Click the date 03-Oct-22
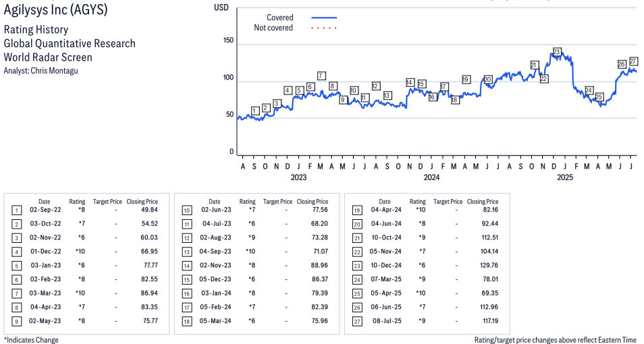This screenshot has height=344, width=644. 45,224
